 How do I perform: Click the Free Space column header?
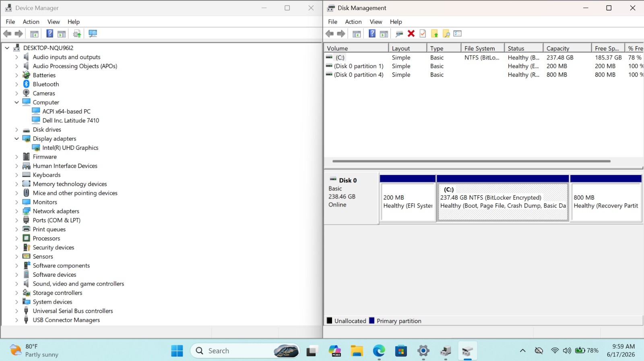pos(608,48)
